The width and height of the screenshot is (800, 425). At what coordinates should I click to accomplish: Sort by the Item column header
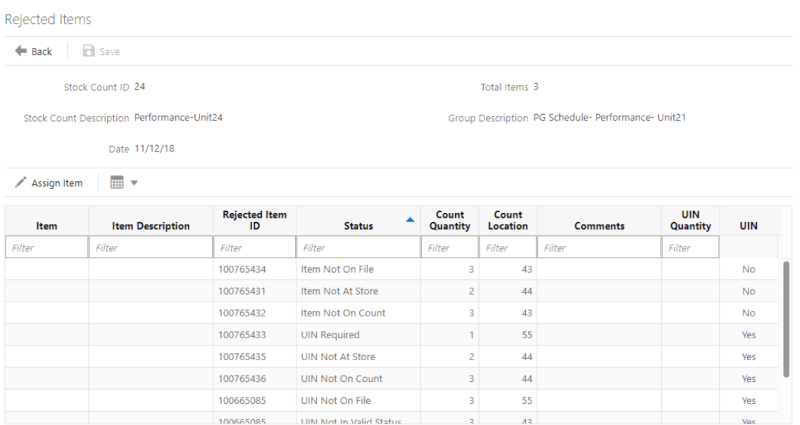point(46,226)
